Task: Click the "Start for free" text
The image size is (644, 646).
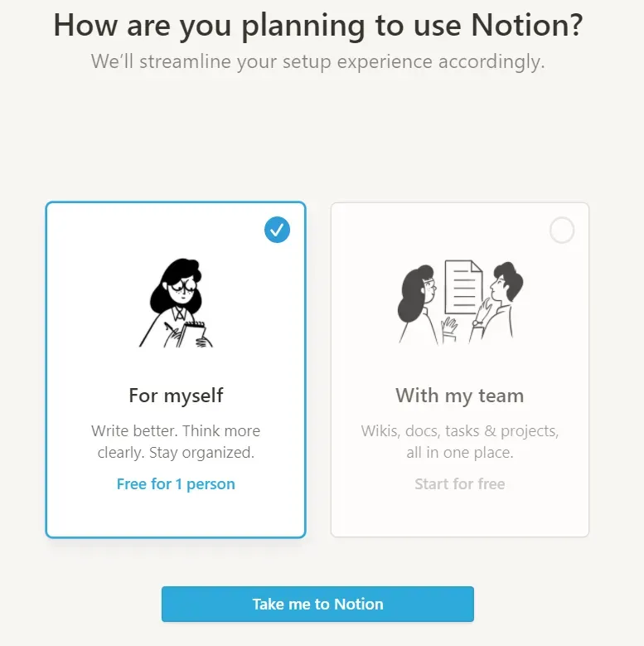Action: [x=460, y=484]
